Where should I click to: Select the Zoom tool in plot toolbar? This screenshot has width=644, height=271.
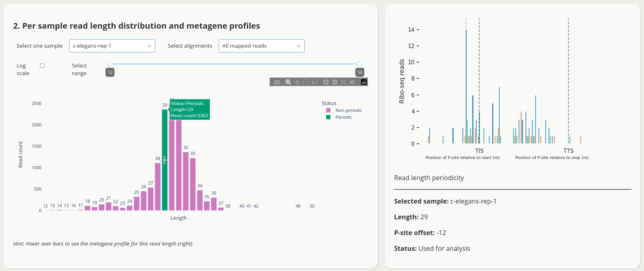[288, 82]
